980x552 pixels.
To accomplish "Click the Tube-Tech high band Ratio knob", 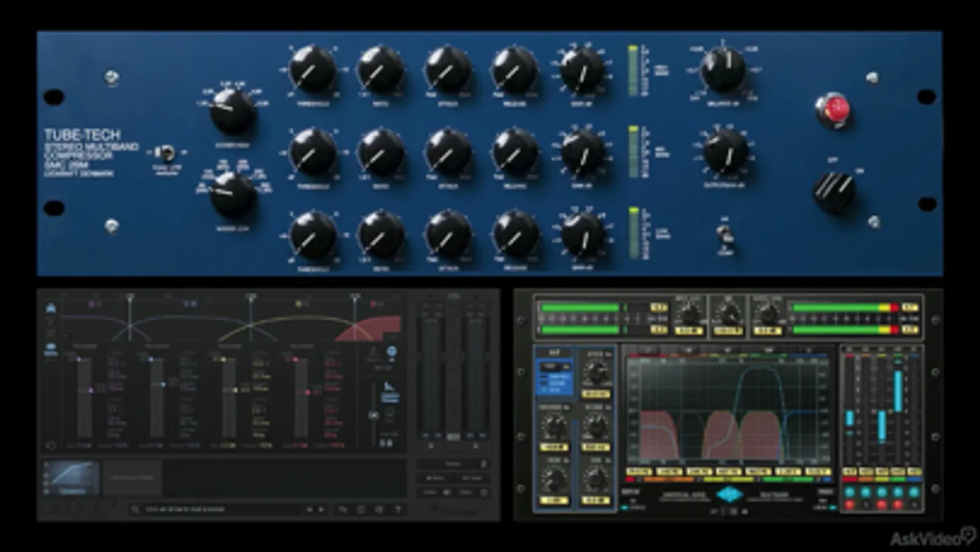I will pyautogui.click(x=381, y=70).
